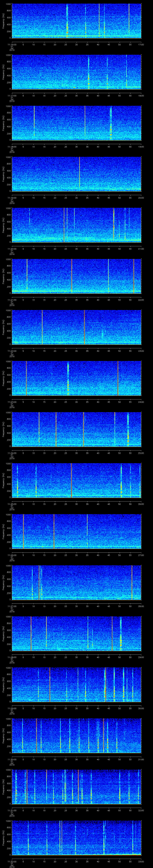The height and width of the screenshot is (868, 153).
Task: Click the spectrogram panel starting at 11:31:00
Action: click(76, 787)
